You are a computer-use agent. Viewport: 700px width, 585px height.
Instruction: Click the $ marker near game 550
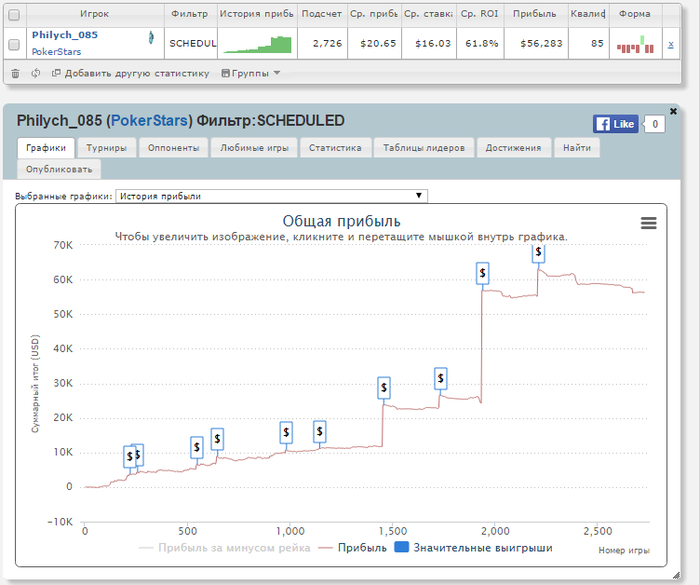coord(196,447)
